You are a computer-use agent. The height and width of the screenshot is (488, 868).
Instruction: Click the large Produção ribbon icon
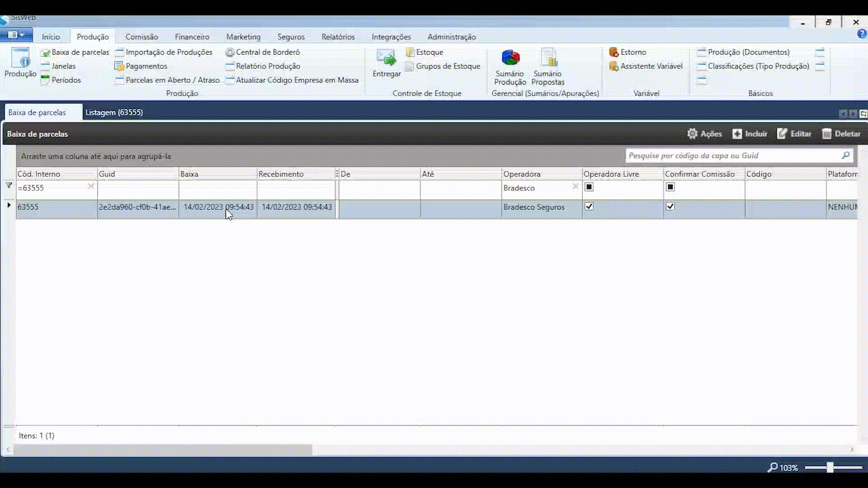20,59
